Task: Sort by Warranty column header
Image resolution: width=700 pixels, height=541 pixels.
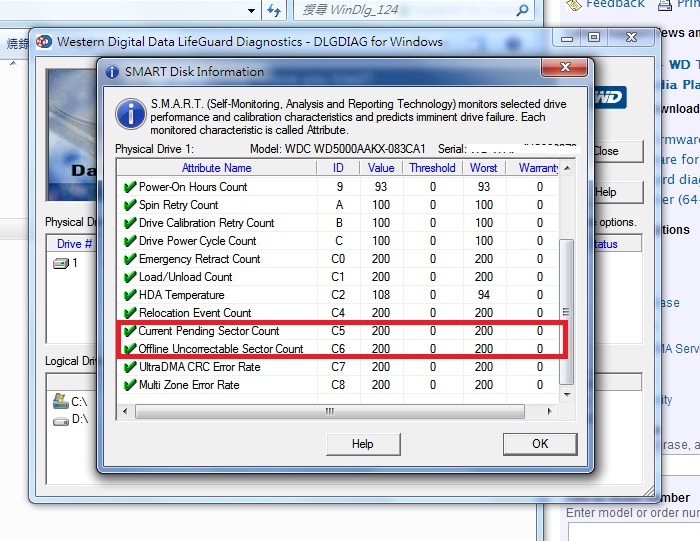Action: [533, 168]
